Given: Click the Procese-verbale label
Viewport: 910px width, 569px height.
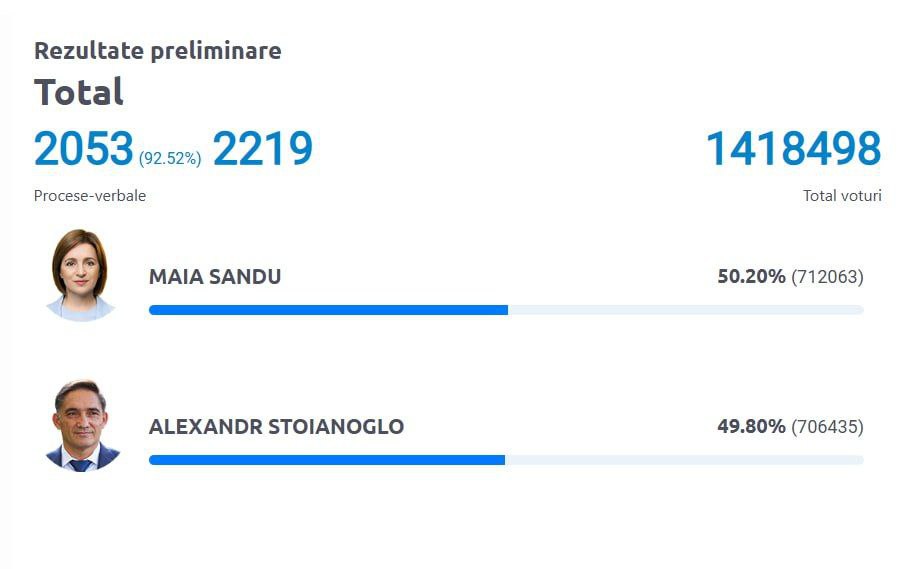Looking at the screenshot, I should point(90,196).
